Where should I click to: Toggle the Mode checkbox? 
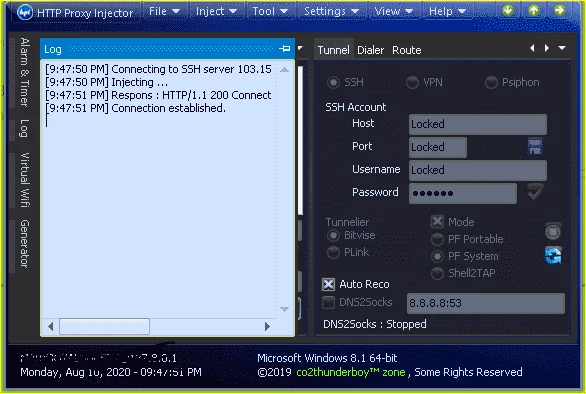coord(437,222)
